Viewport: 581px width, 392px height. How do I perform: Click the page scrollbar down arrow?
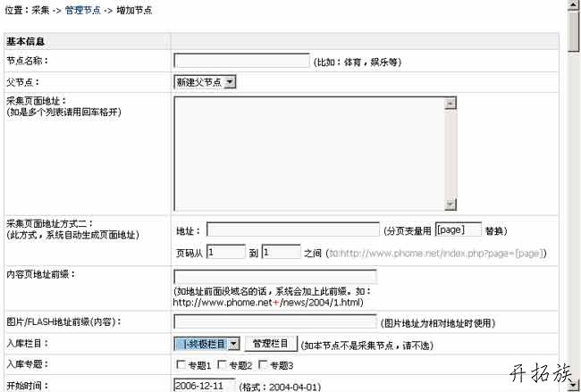pos(574,386)
